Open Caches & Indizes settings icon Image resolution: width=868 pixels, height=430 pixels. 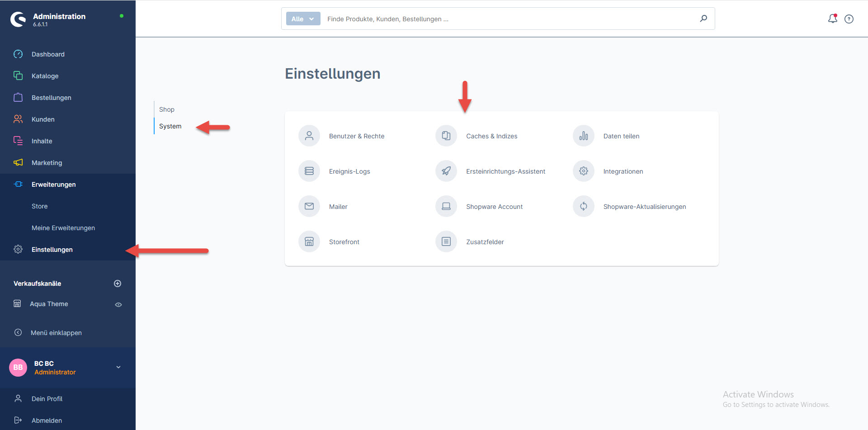tap(446, 136)
